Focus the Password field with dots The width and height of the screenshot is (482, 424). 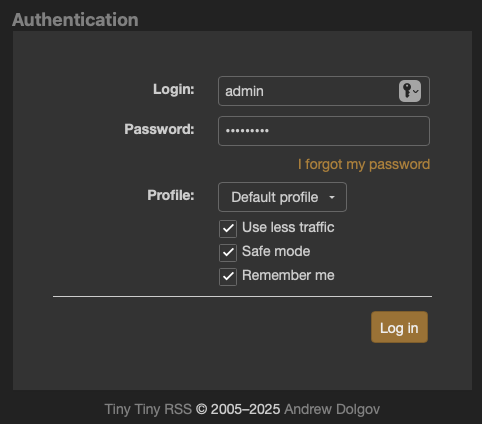click(324, 131)
